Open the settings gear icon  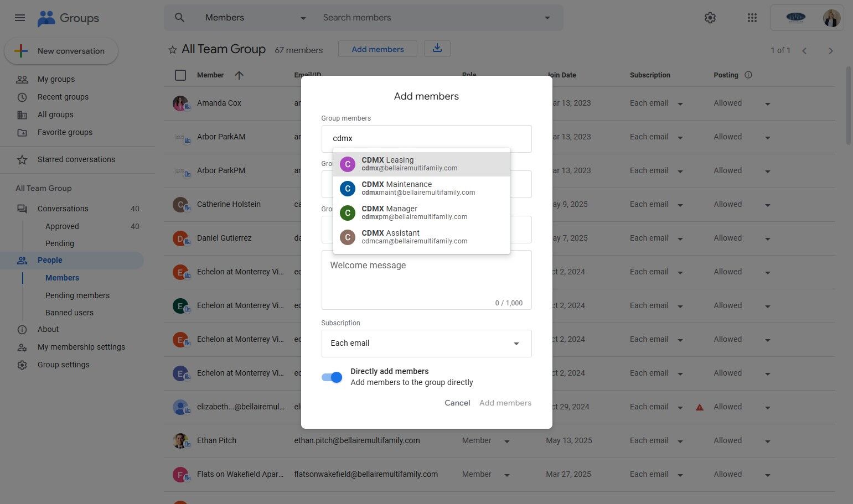pos(710,18)
